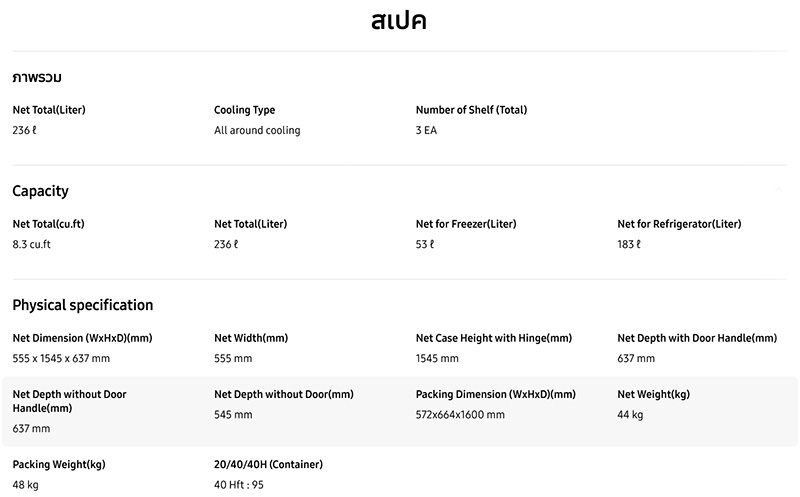Click the สเปค page title

pyautogui.click(x=398, y=21)
